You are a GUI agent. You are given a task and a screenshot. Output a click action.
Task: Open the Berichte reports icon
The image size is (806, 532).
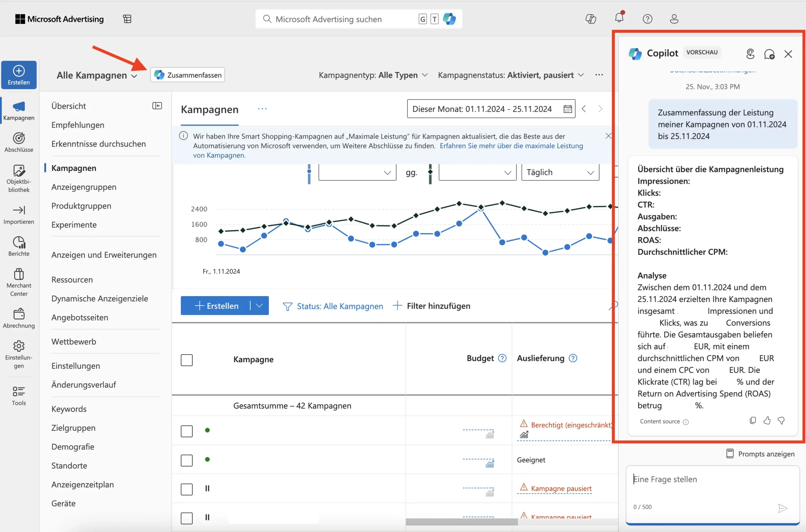[19, 242]
